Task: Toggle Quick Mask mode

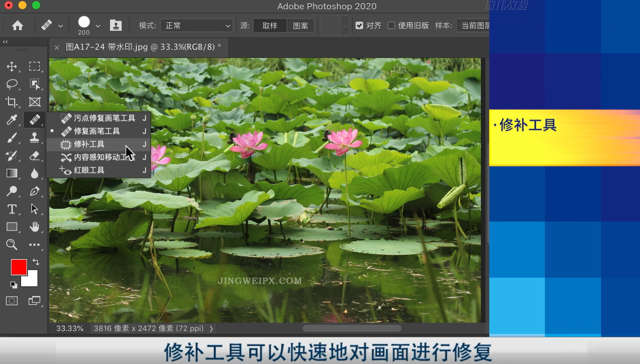Action: pyautogui.click(x=12, y=301)
